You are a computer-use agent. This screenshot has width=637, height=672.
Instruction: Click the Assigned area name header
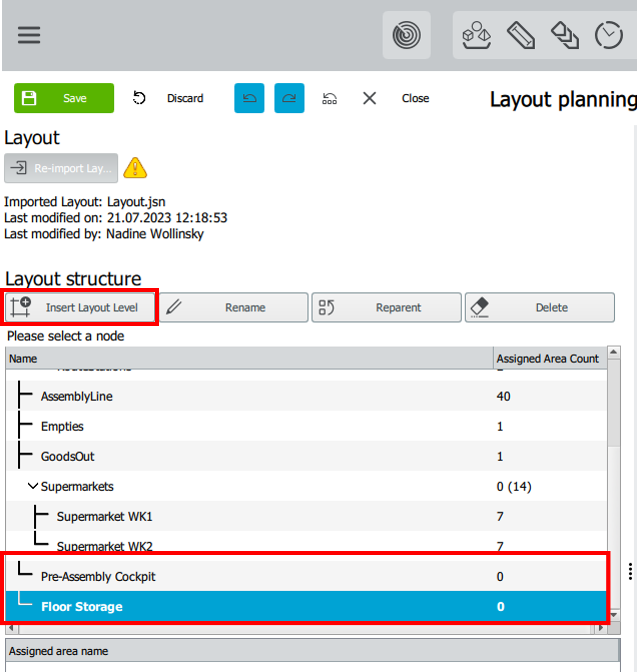(313, 651)
